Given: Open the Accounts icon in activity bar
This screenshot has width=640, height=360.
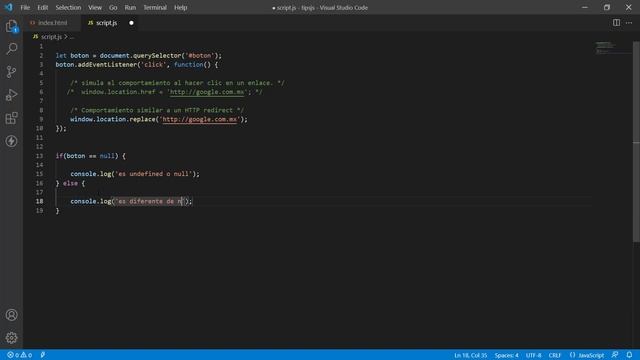Looking at the screenshot, I should (x=11, y=315).
